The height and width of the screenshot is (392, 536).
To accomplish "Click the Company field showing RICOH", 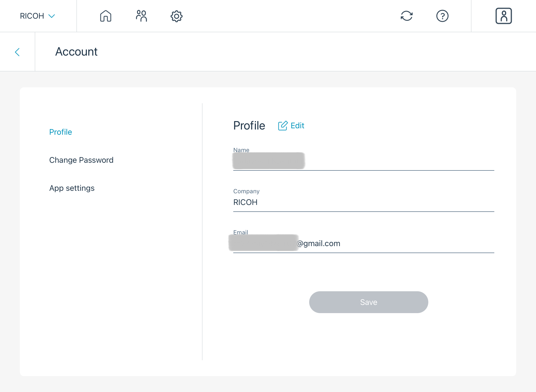I will (364, 202).
